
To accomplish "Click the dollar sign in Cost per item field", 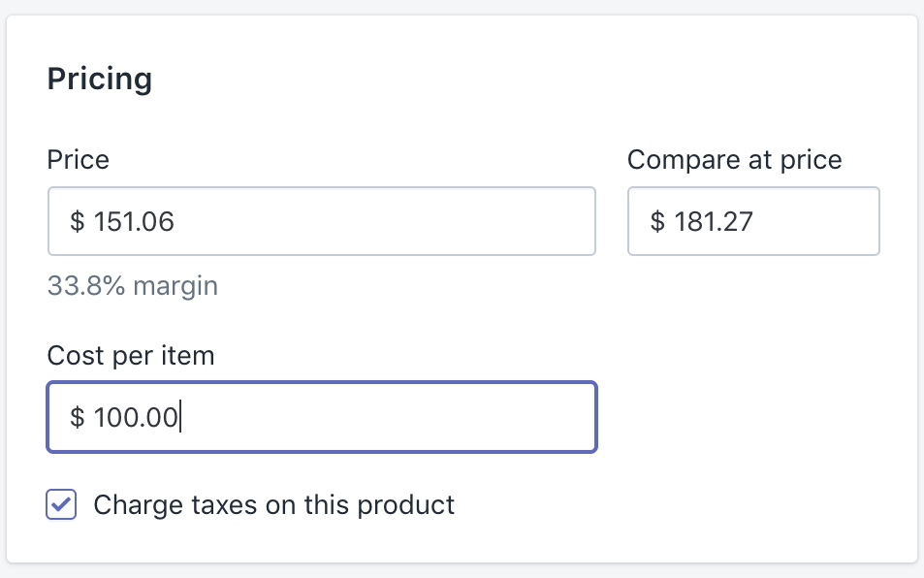I will pos(78,418).
